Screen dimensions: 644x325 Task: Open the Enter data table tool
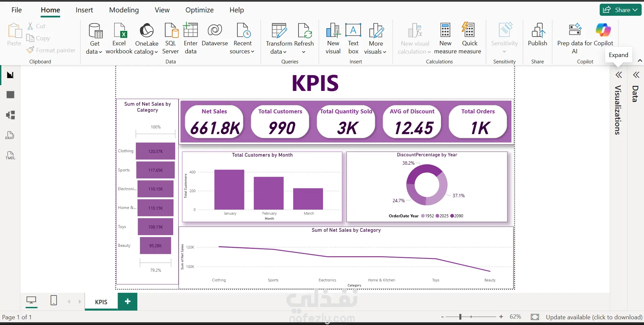coord(190,38)
